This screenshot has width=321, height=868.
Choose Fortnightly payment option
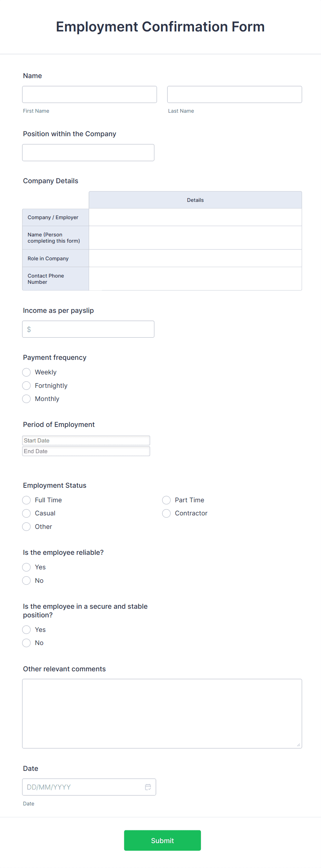tap(26, 385)
